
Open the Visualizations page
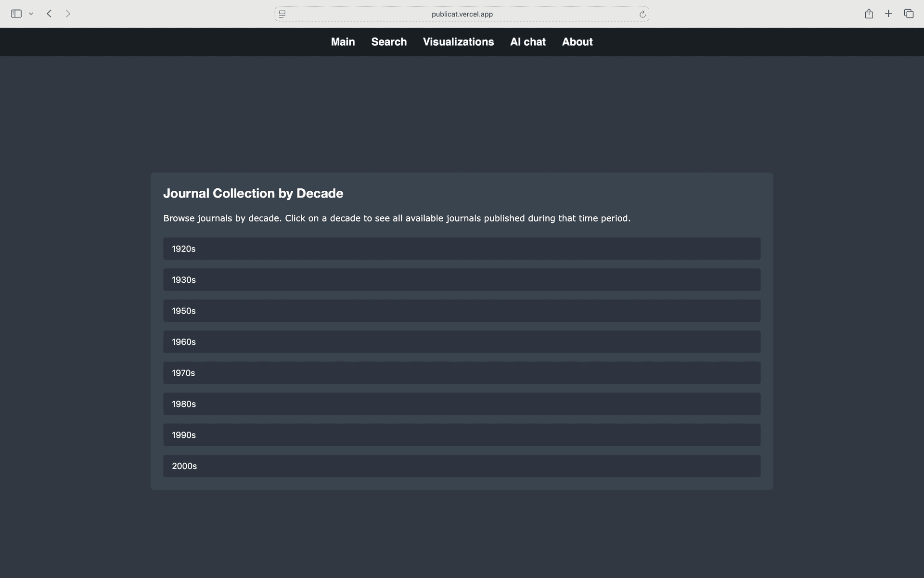pyautogui.click(x=458, y=42)
